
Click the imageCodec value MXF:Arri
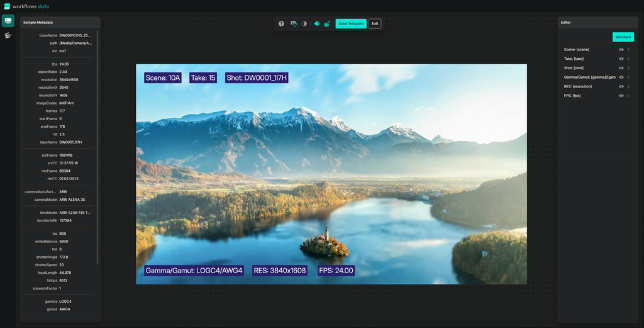[x=67, y=103]
